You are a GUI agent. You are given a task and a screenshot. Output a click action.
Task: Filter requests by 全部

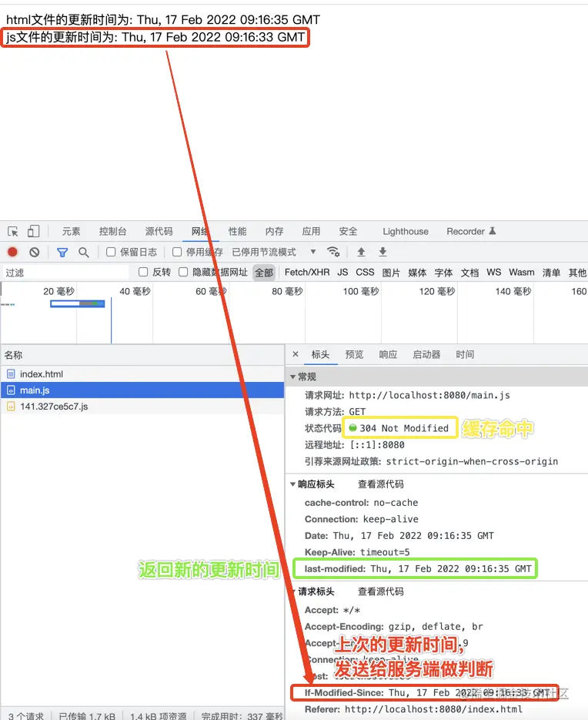(264, 273)
